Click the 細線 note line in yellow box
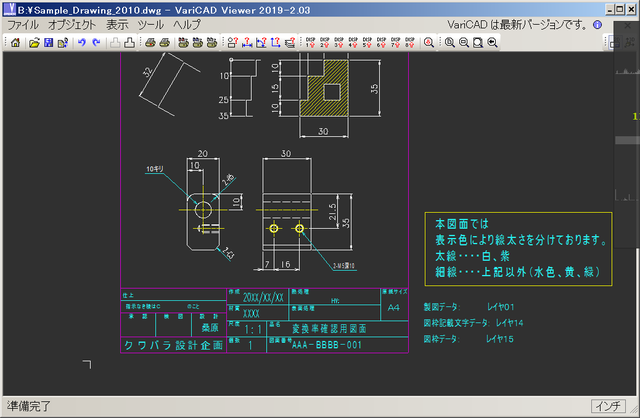Image resolution: width=640 pixels, height=418 pixels. [x=518, y=272]
